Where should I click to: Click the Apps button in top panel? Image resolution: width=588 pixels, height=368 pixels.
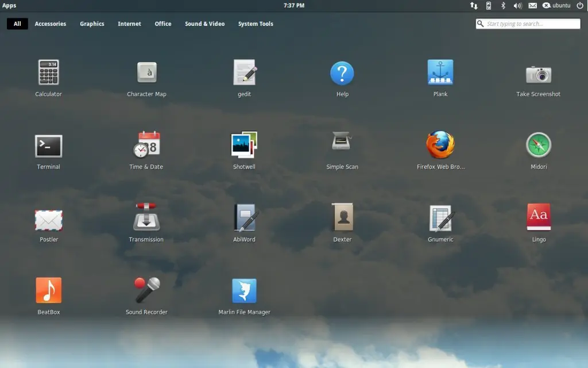pos(9,5)
